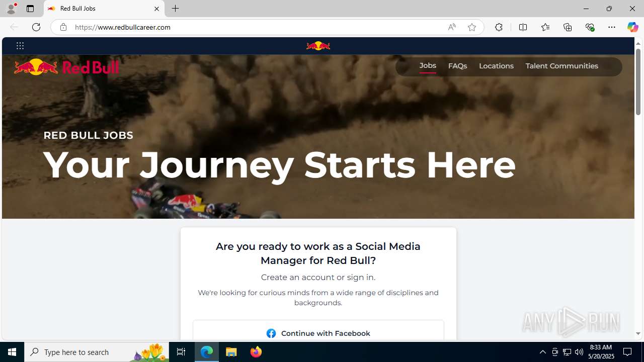Click the scrollbar down arrow
This screenshot has width=644, height=362.
click(x=638, y=334)
